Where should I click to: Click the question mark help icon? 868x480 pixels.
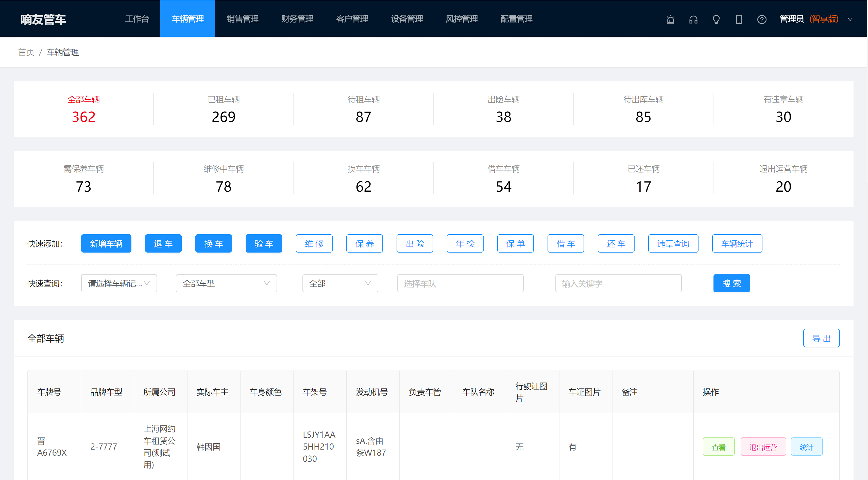coord(762,20)
